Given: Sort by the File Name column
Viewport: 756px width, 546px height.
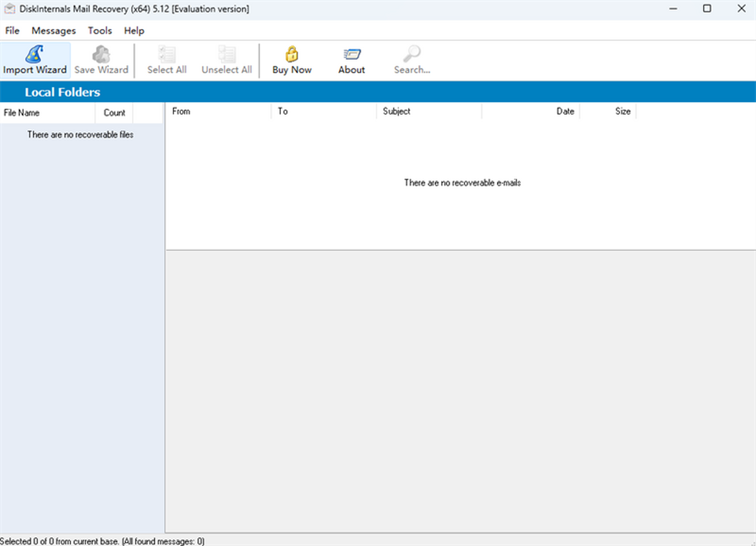Looking at the screenshot, I should click(x=48, y=113).
